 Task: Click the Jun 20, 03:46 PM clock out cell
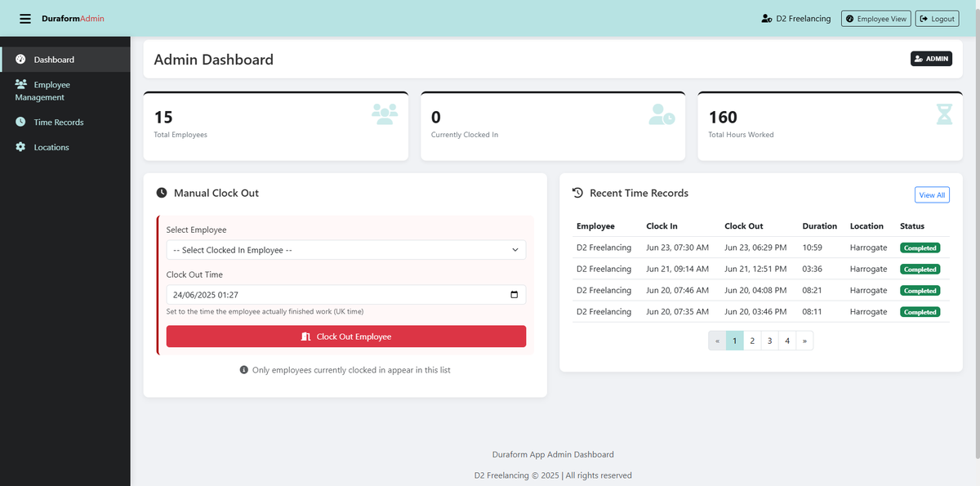(x=755, y=311)
